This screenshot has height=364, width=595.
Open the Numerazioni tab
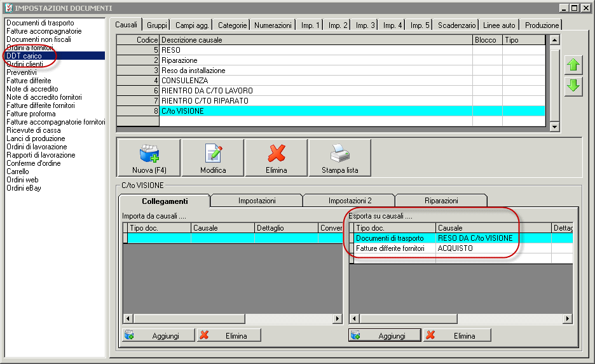click(x=273, y=25)
